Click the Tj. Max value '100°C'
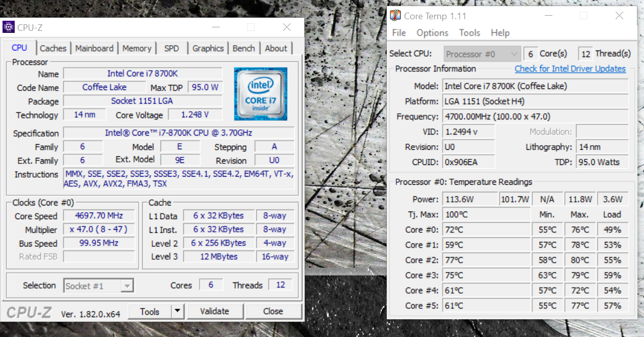644x337 pixels. (x=487, y=215)
